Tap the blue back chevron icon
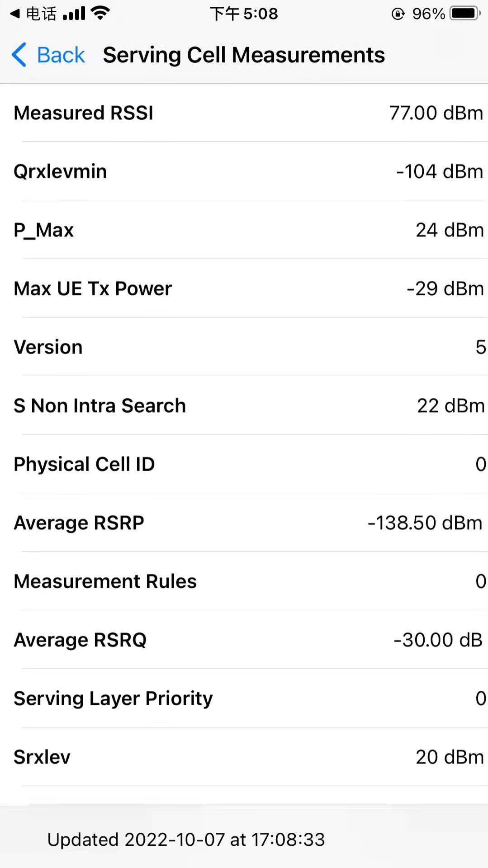The height and width of the screenshot is (868, 488). pyautogui.click(x=19, y=55)
